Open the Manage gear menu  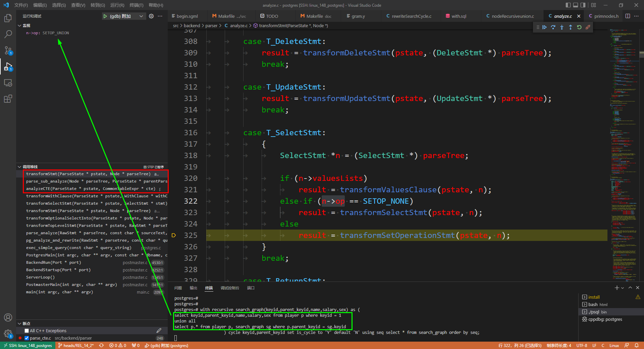pyautogui.click(x=8, y=334)
